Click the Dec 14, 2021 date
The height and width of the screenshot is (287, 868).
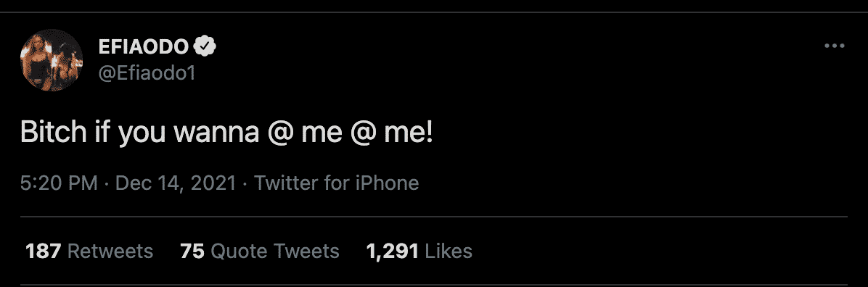tap(176, 183)
